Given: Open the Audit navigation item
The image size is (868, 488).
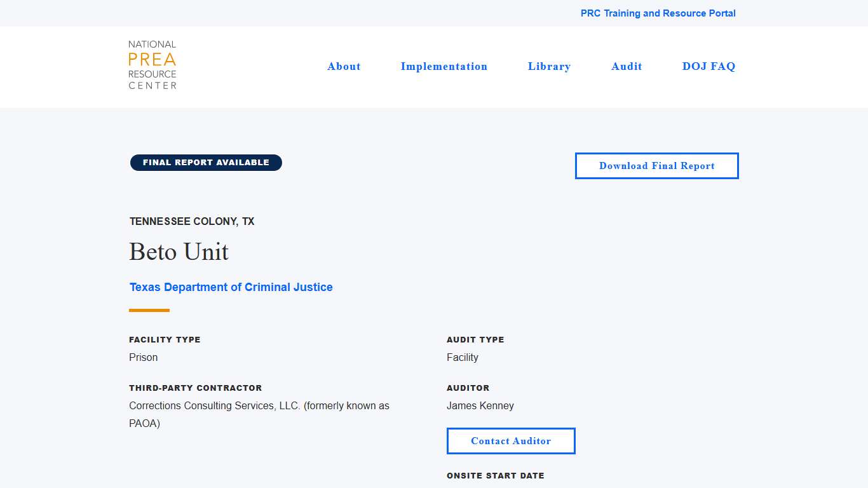Looking at the screenshot, I should (x=627, y=67).
